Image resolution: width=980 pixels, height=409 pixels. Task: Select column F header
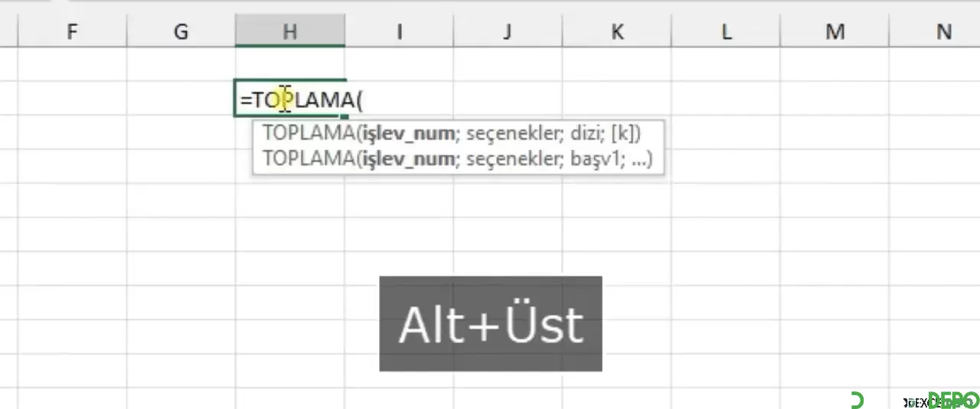72,31
